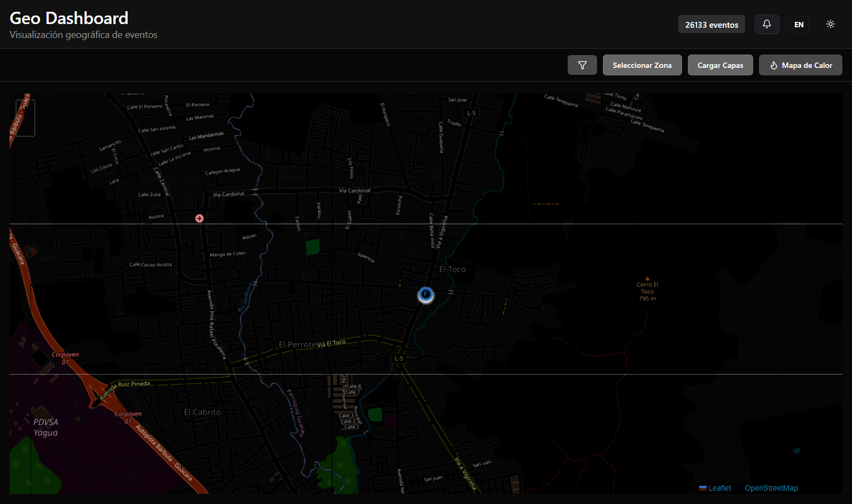Click the Geo Dashboard title
Viewport: 852px width, 504px height.
69,18
